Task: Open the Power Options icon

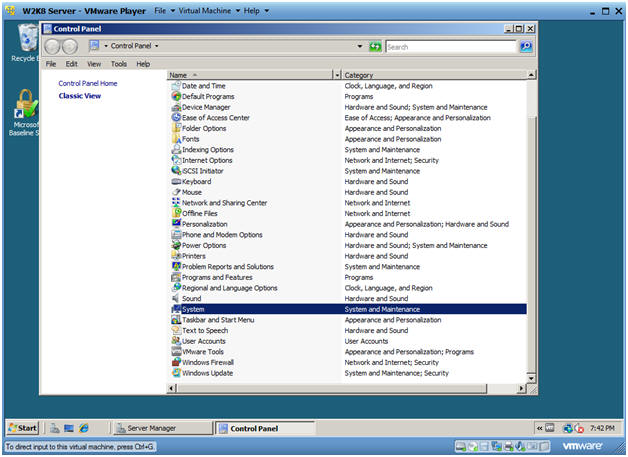Action: (x=176, y=245)
